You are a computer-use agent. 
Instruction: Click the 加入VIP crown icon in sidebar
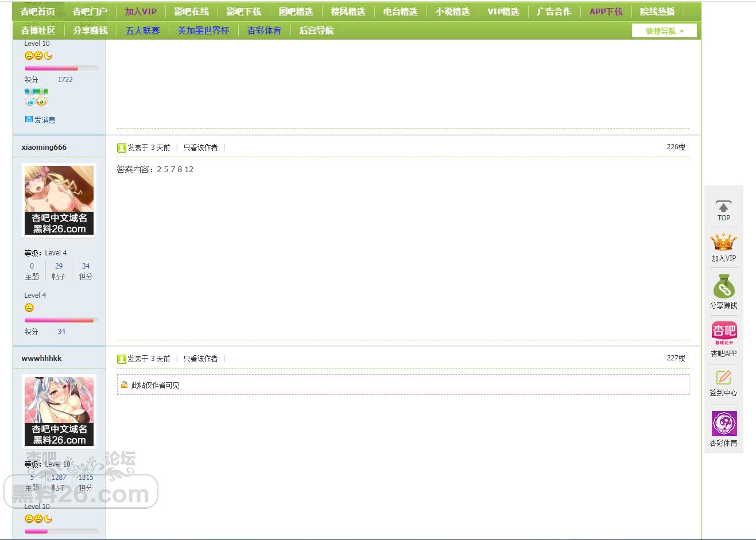pyautogui.click(x=723, y=242)
